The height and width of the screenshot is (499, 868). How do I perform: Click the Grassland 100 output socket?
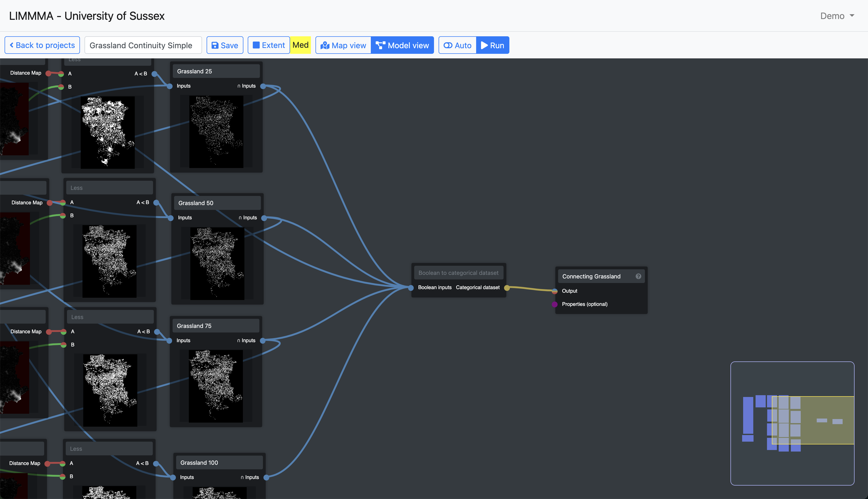(x=266, y=477)
